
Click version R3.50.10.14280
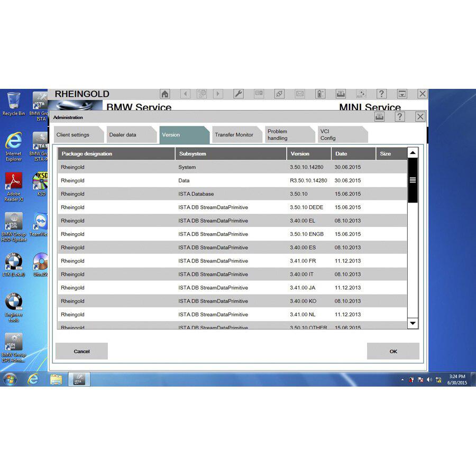308,181
